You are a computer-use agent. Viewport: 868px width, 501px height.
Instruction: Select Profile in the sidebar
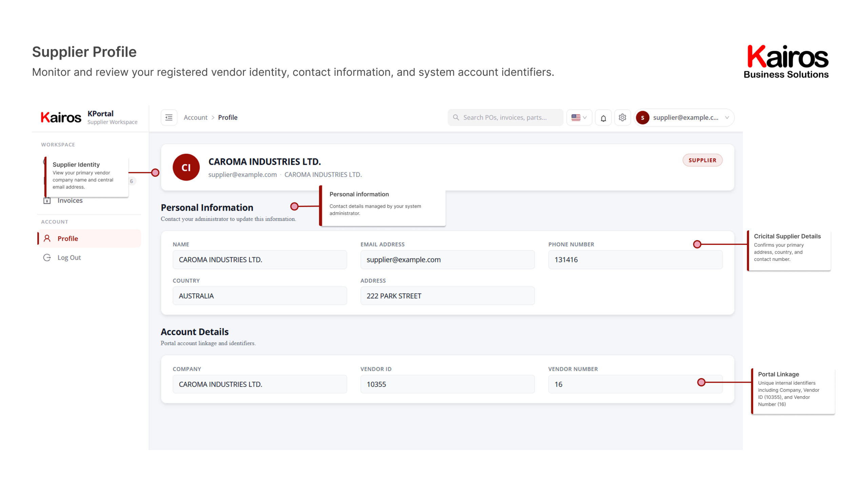pos(90,238)
